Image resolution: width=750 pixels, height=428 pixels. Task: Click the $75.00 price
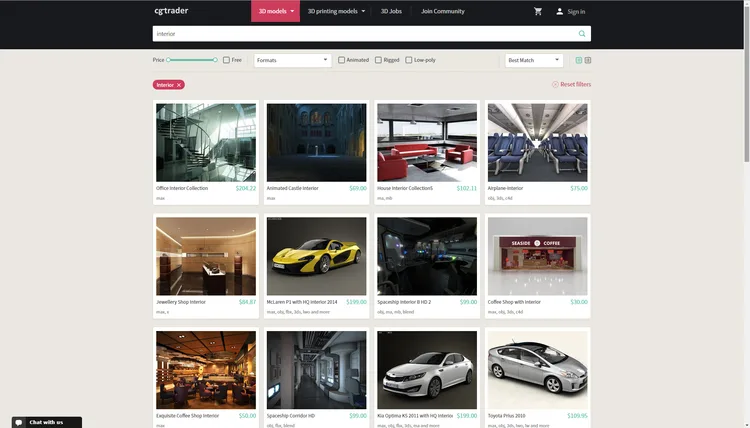tap(579, 188)
